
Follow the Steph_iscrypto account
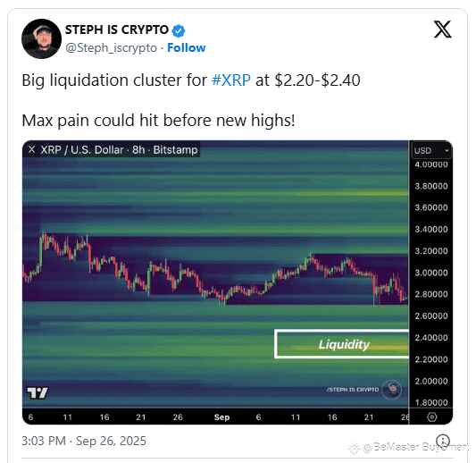187,47
